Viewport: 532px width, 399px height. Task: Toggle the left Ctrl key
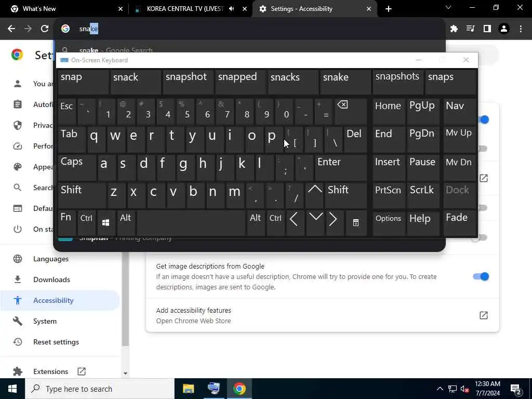click(x=87, y=223)
